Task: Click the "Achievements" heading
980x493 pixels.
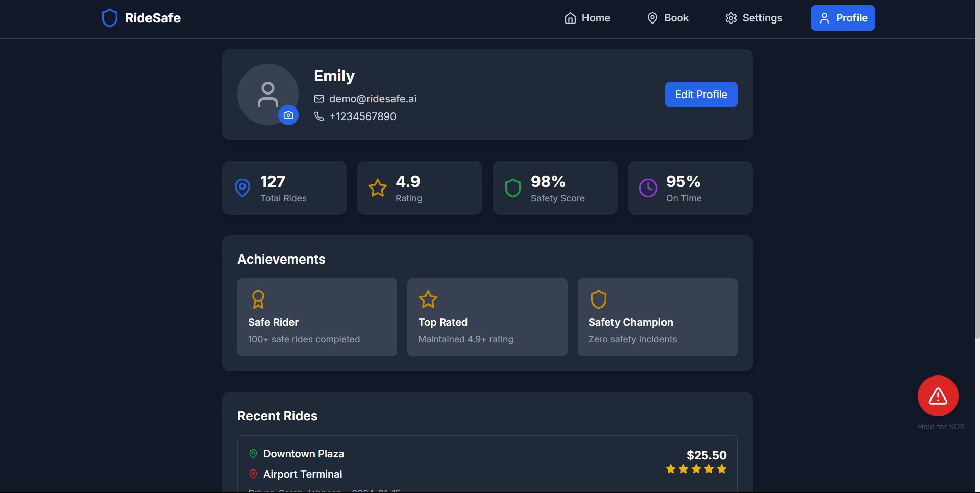Action: coord(281,259)
